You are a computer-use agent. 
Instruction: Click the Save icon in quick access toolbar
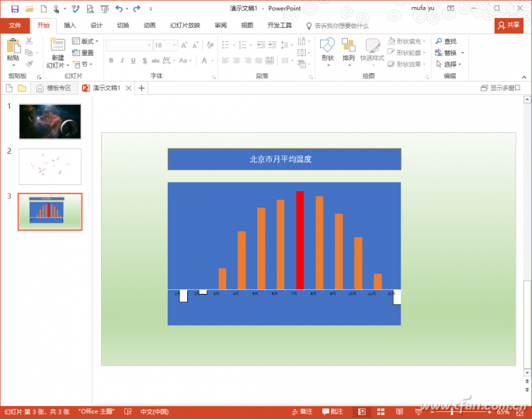point(15,9)
